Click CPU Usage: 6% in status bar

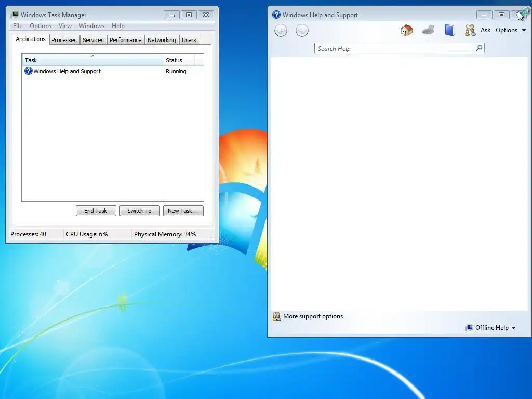pos(87,234)
